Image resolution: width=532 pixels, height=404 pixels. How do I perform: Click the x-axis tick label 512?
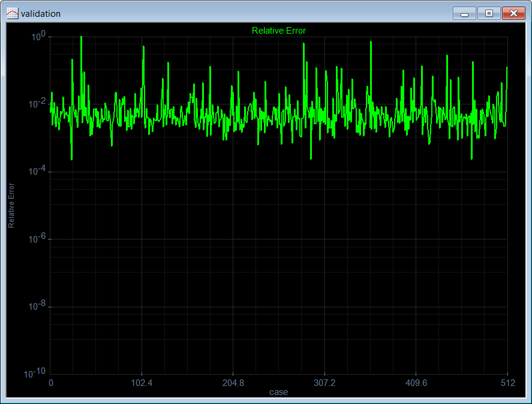pyautogui.click(x=508, y=383)
